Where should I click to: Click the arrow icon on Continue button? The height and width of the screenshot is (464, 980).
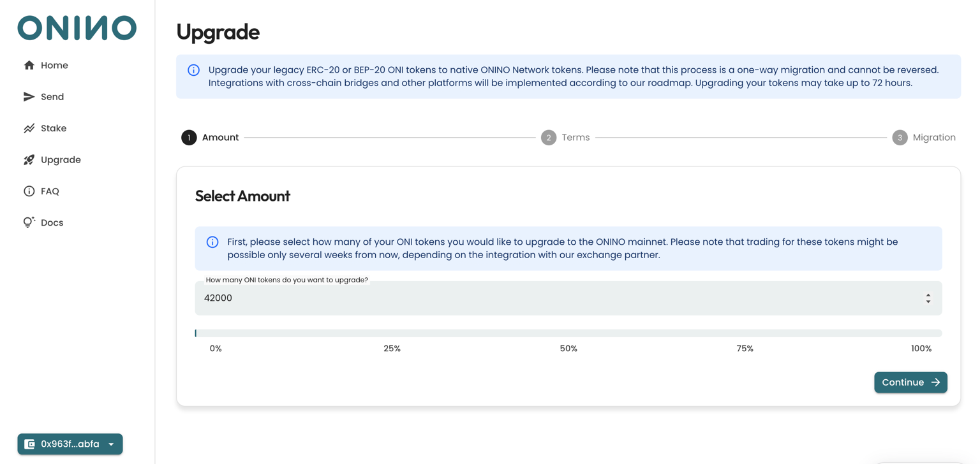tap(936, 382)
